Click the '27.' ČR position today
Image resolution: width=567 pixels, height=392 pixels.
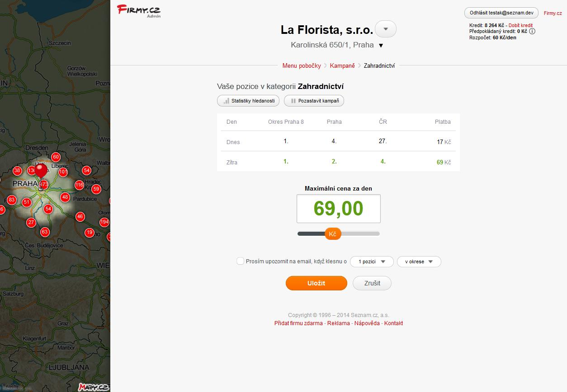[x=383, y=141]
